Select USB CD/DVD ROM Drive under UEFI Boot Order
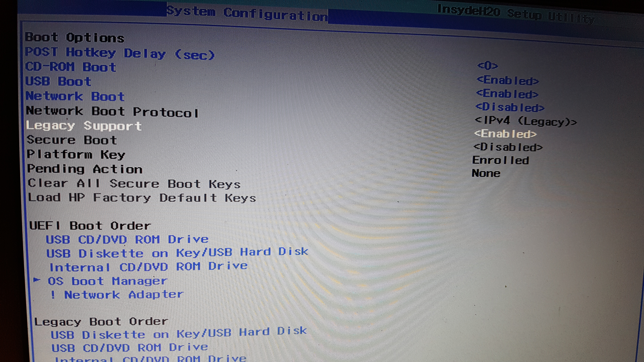Screen dimensions: 644x362 pyautogui.click(x=127, y=239)
